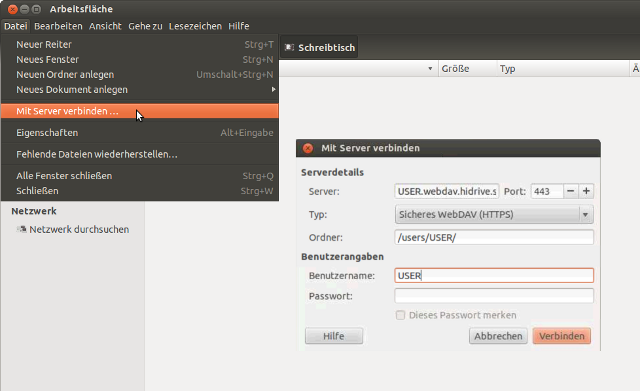Click the Port number field
The image size is (640, 391).
547,191
